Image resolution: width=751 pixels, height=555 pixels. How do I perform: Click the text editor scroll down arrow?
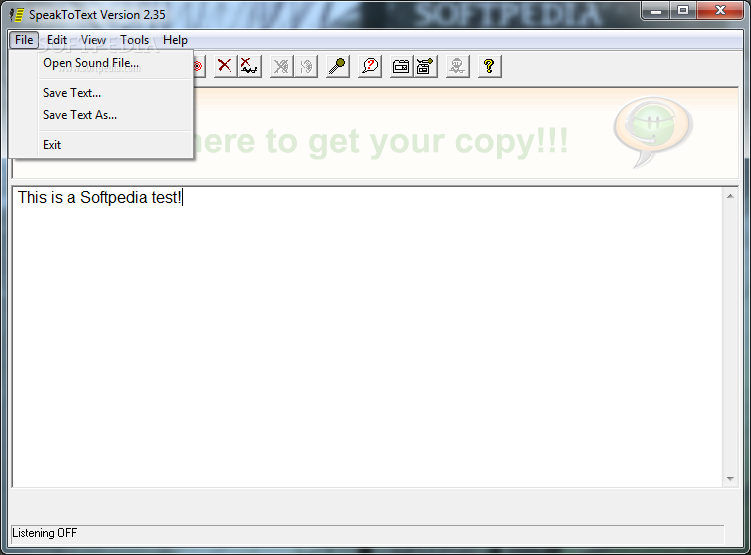(x=730, y=478)
